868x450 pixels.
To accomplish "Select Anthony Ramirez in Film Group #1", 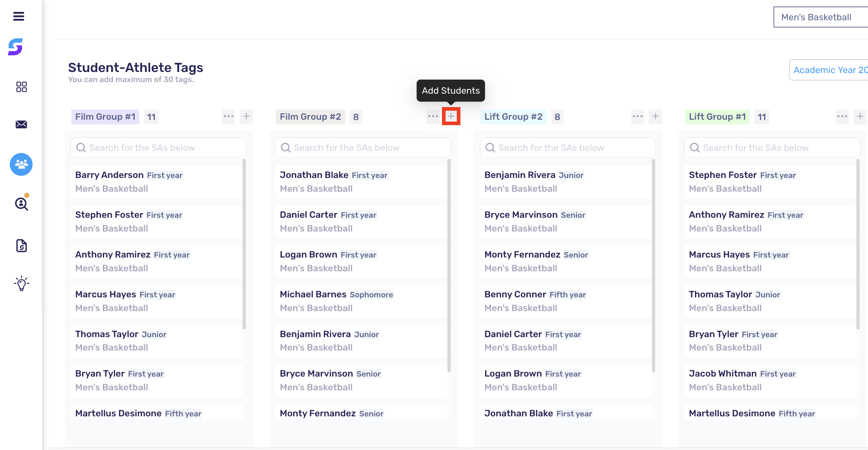I will pos(156,261).
